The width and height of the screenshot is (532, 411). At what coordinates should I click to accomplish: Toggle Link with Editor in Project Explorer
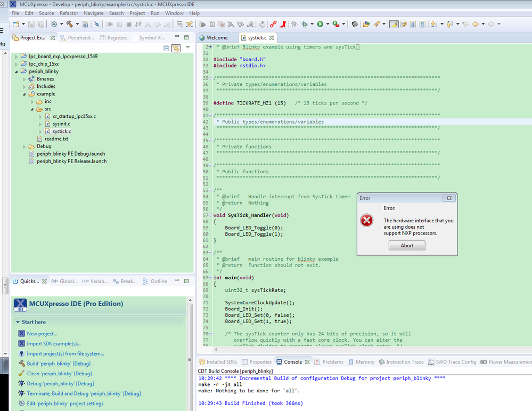176,48
